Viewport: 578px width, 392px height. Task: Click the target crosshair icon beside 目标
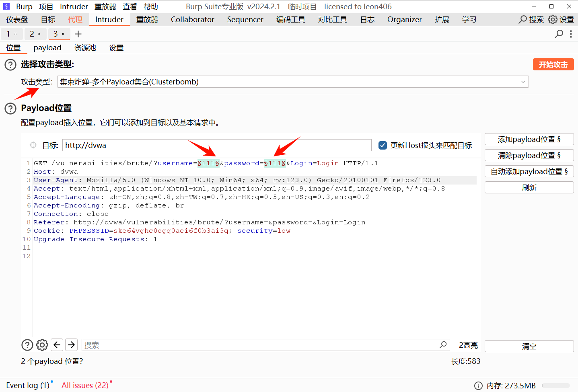33,145
